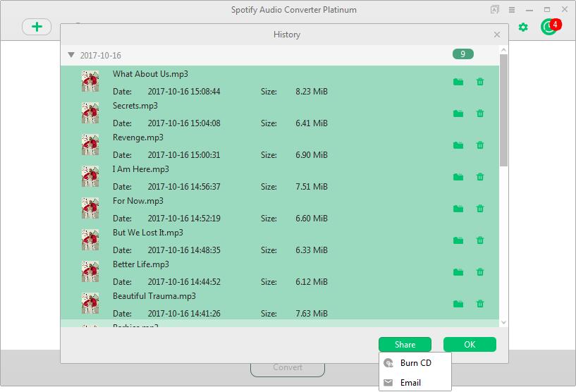Viewport: 576px width, 392px height.
Task: Select the What About Us.mp3 file name
Action: point(150,74)
